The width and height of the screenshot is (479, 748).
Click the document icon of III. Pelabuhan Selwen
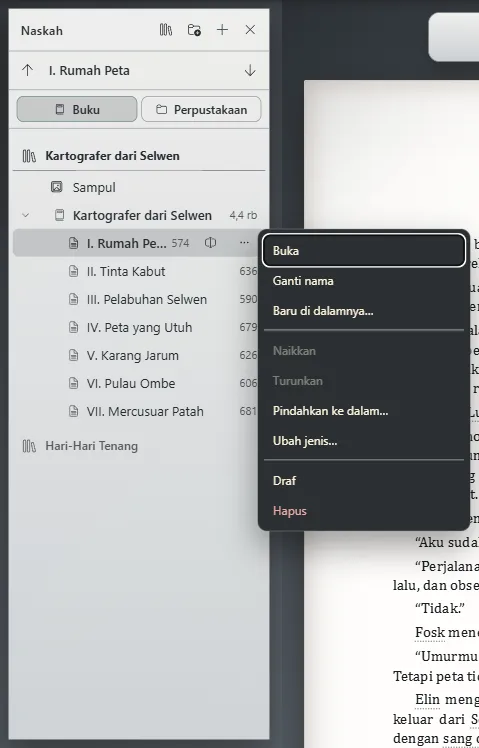[73, 300]
